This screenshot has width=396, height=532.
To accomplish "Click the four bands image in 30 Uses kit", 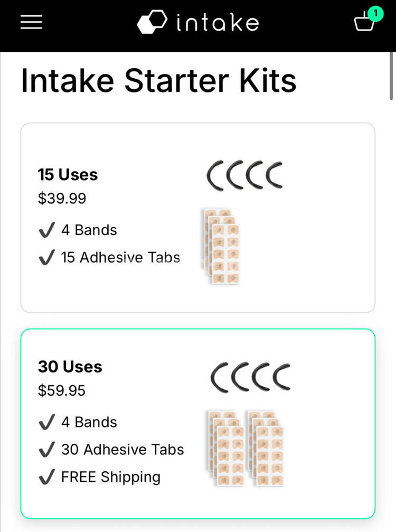I will 251,377.
